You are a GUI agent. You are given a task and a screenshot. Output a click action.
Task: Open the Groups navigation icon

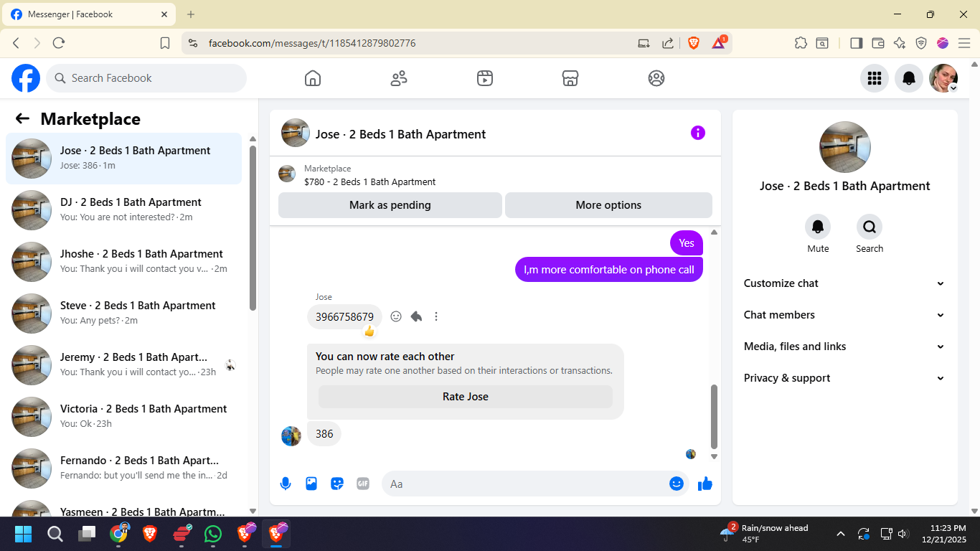pos(656,78)
